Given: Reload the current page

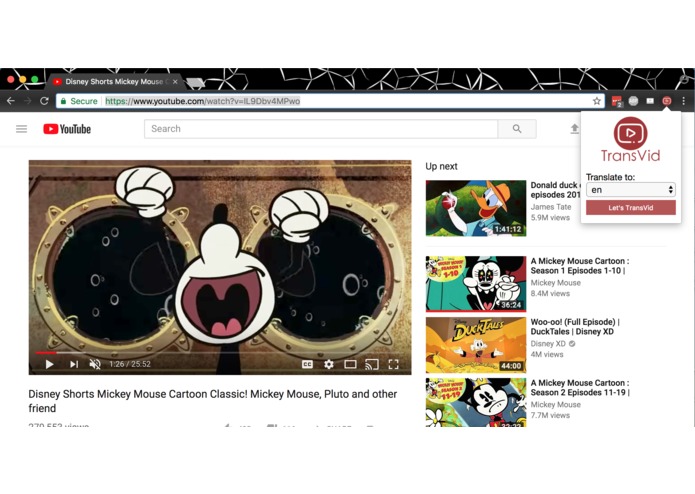Looking at the screenshot, I should click(44, 101).
